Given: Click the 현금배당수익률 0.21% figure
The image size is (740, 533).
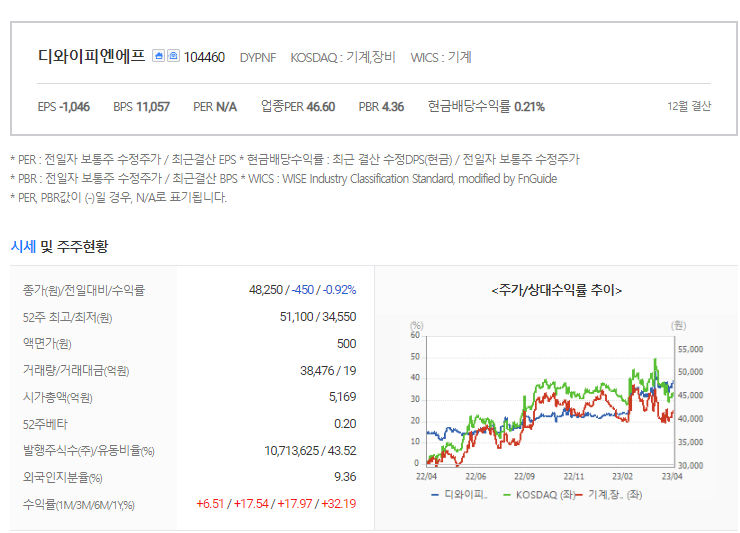Looking at the screenshot, I should tap(486, 106).
